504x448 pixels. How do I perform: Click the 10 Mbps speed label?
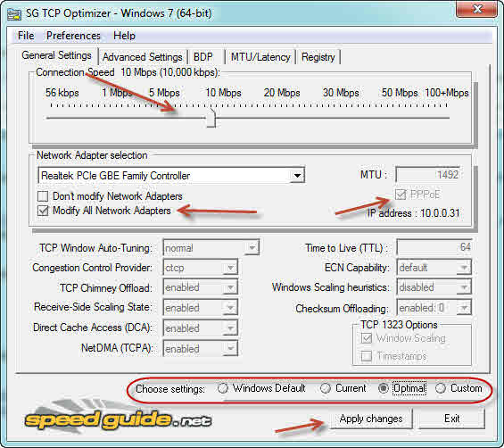(x=223, y=93)
